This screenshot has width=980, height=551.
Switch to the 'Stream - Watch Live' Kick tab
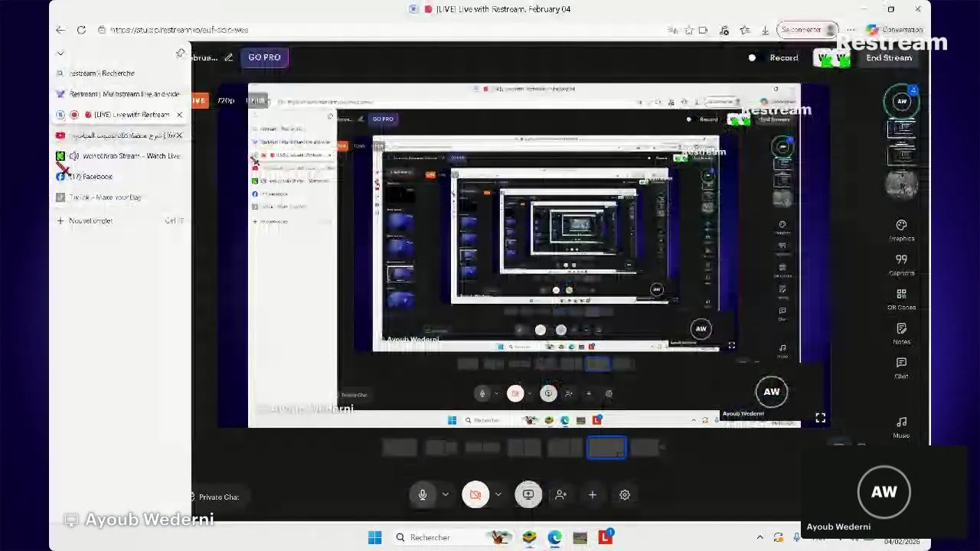pos(121,156)
